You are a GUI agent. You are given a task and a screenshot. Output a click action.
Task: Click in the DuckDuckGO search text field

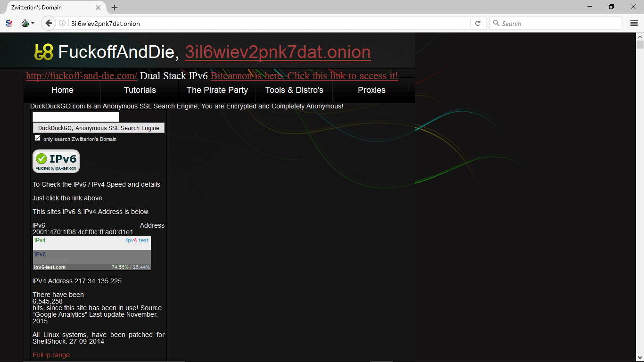pos(76,117)
